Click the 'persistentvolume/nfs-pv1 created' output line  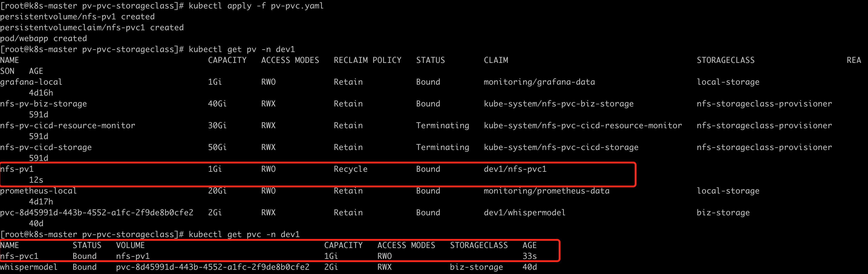pyautogui.click(x=77, y=17)
